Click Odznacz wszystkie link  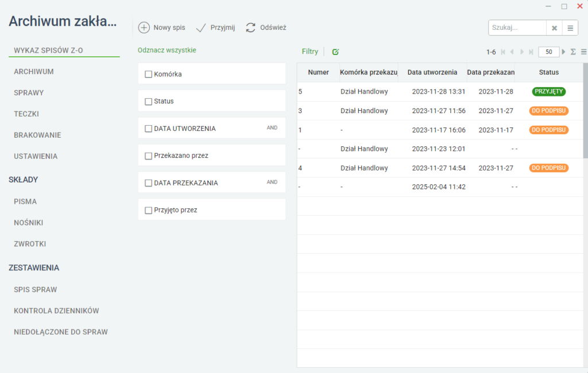point(167,50)
